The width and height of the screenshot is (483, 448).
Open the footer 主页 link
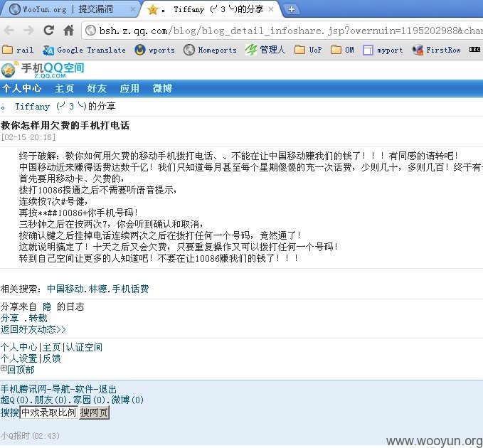point(51,347)
